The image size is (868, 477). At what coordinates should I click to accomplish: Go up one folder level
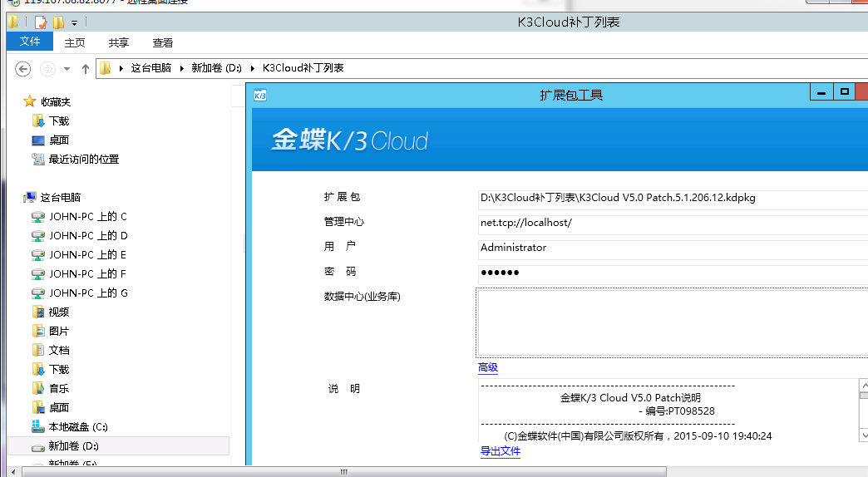pyautogui.click(x=86, y=69)
